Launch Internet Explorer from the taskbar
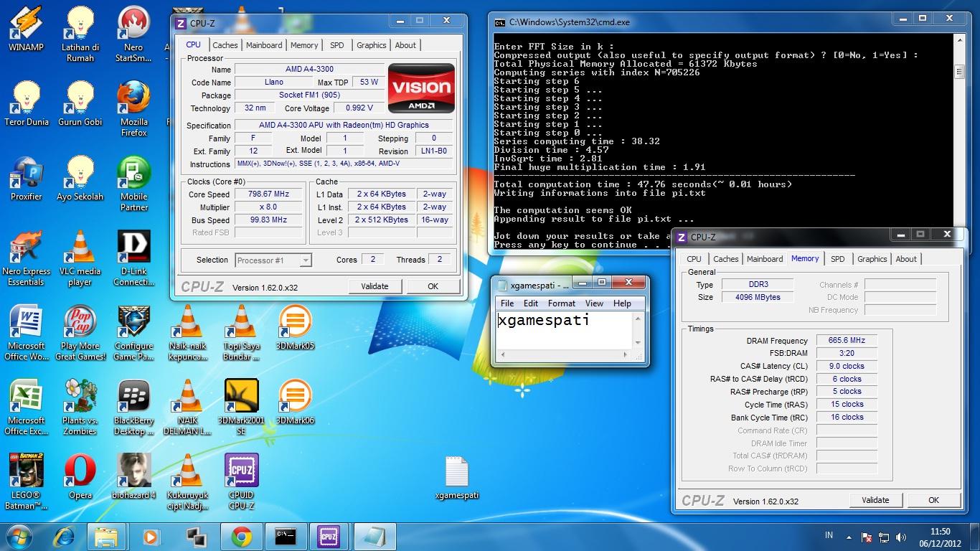980x551 pixels. tap(65, 537)
